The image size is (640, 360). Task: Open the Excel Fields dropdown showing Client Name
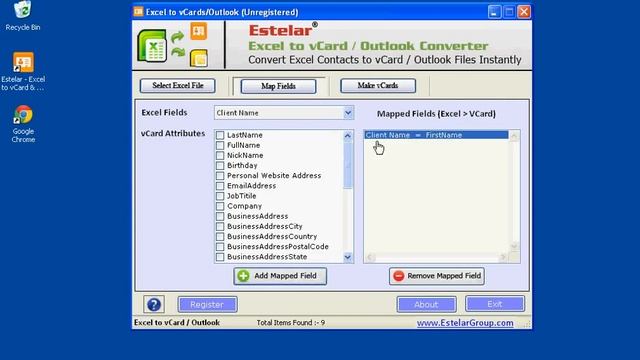284,113
